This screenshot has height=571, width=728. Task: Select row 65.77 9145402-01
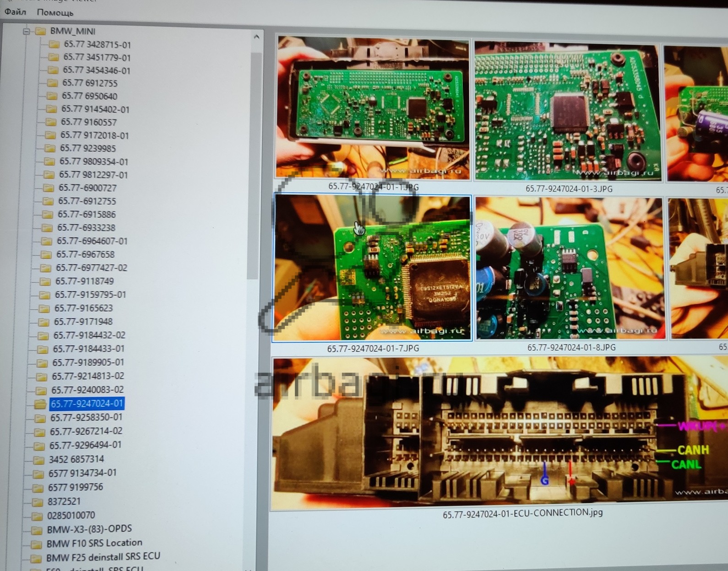(x=95, y=109)
